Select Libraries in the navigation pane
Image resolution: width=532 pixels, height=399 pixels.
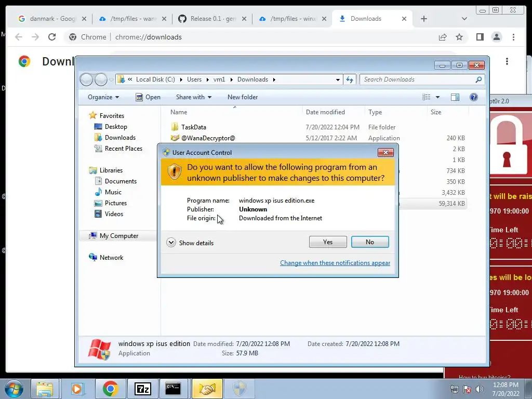[x=111, y=170]
